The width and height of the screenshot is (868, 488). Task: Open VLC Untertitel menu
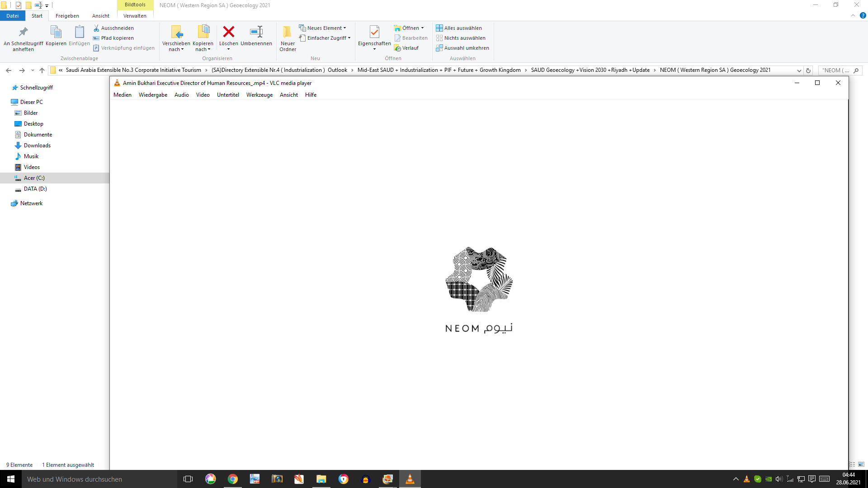click(x=228, y=95)
